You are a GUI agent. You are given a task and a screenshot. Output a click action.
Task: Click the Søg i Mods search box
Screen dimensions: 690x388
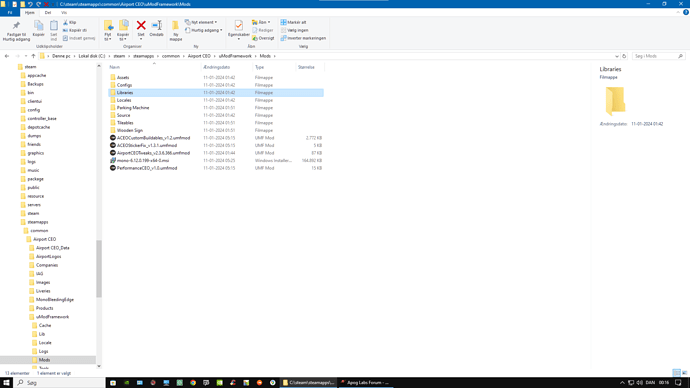[x=658, y=56]
